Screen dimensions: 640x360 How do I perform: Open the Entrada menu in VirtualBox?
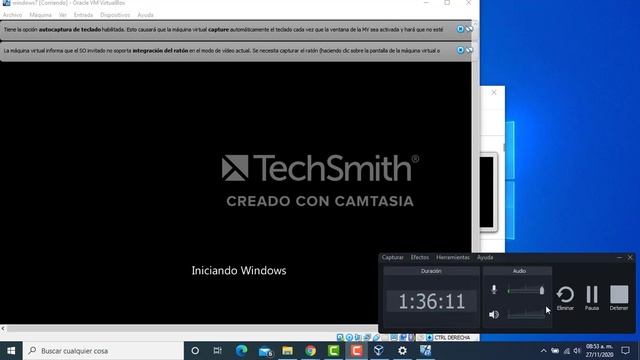83,15
